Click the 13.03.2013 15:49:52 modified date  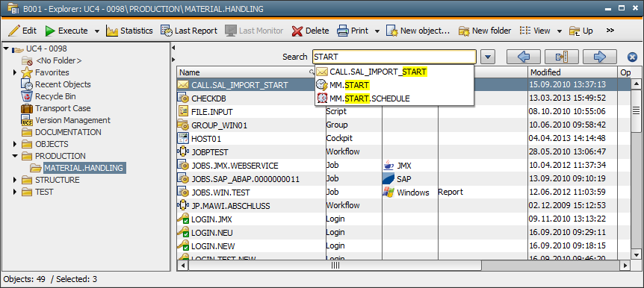pyautogui.click(x=568, y=98)
